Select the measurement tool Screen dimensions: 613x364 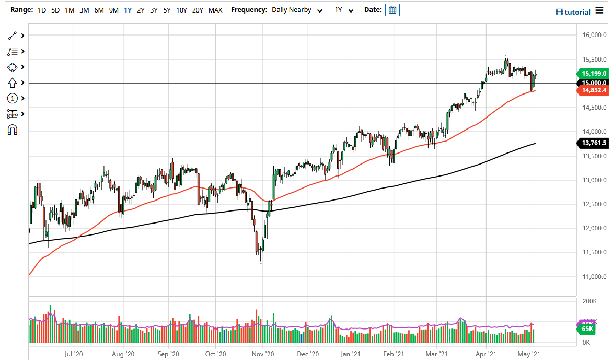pyautogui.click(x=13, y=113)
